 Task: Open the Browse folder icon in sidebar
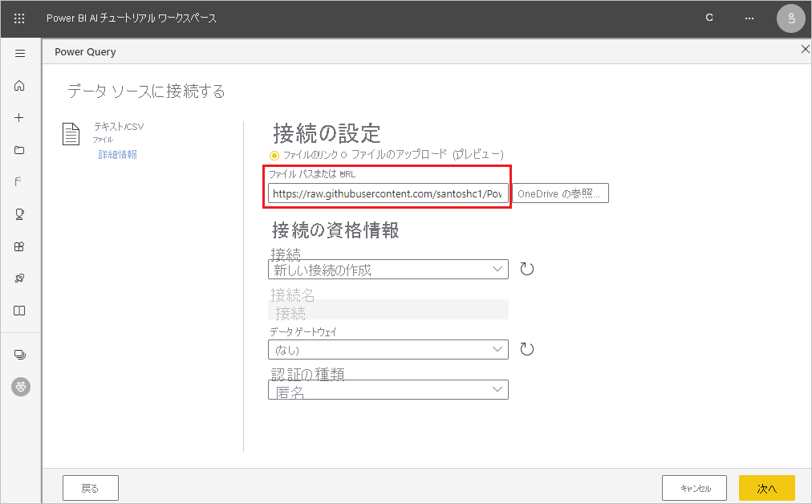tap(19, 150)
